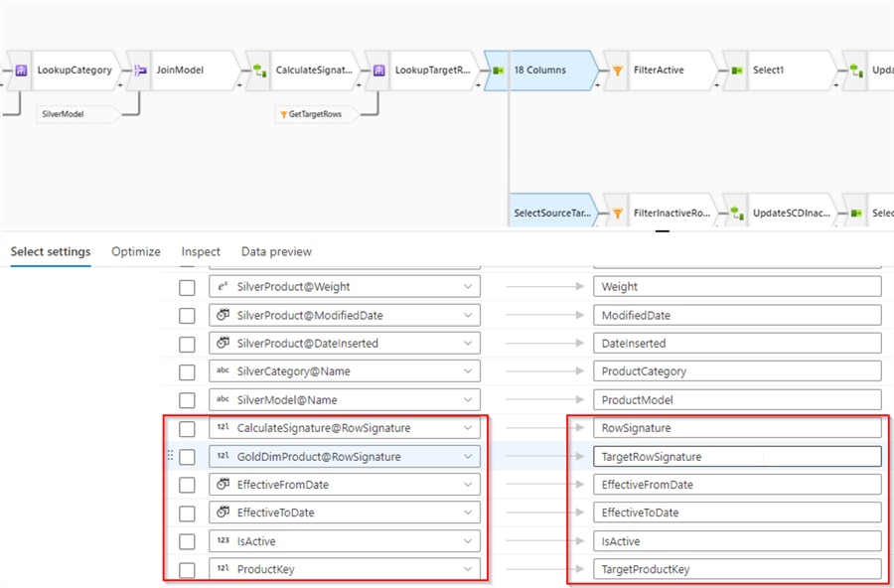Edit the TargetRowSignature name field

coord(737,457)
